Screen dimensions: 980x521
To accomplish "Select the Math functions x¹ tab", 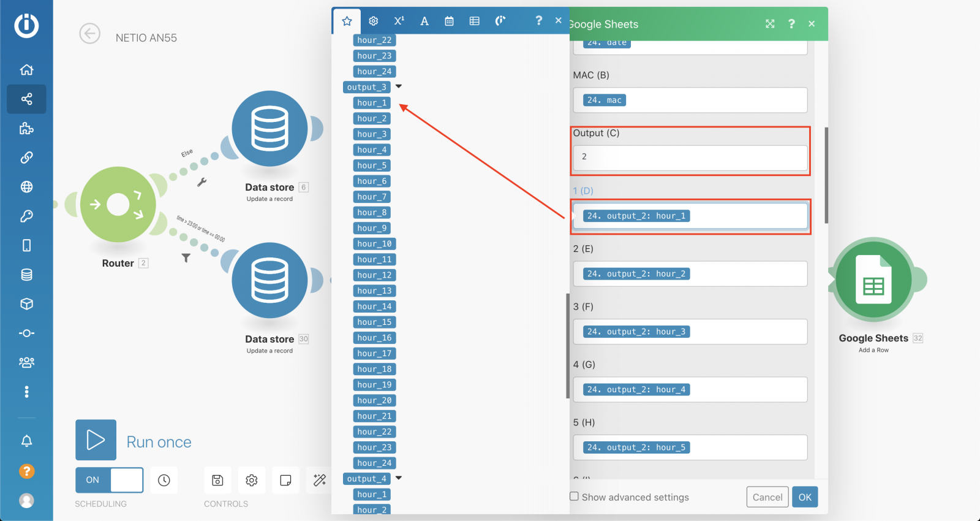I will [399, 21].
